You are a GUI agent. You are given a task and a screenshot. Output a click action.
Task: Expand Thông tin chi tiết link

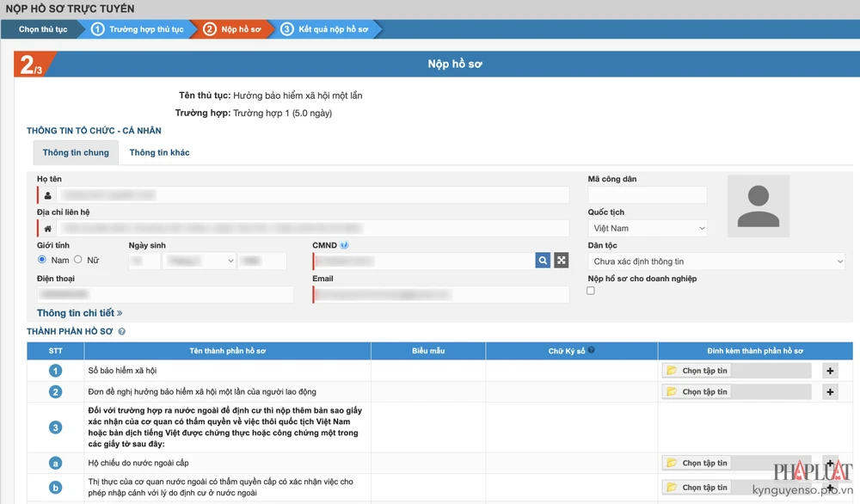(79, 313)
